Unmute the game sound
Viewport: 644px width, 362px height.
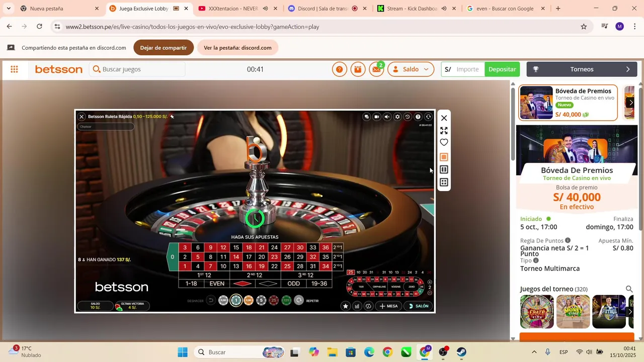(x=387, y=117)
